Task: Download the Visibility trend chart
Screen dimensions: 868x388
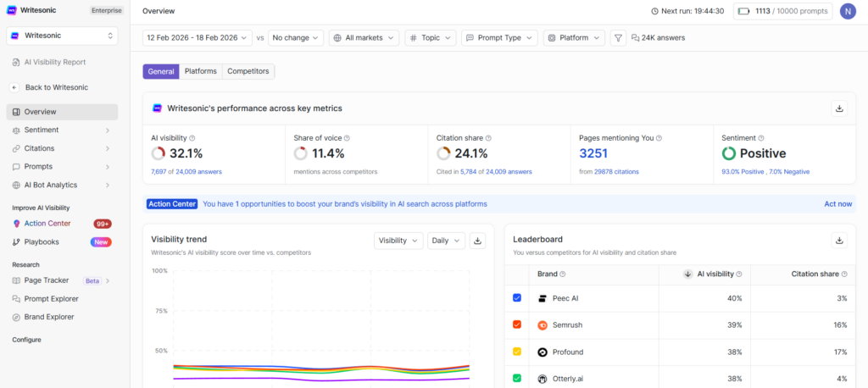Action: tap(477, 241)
